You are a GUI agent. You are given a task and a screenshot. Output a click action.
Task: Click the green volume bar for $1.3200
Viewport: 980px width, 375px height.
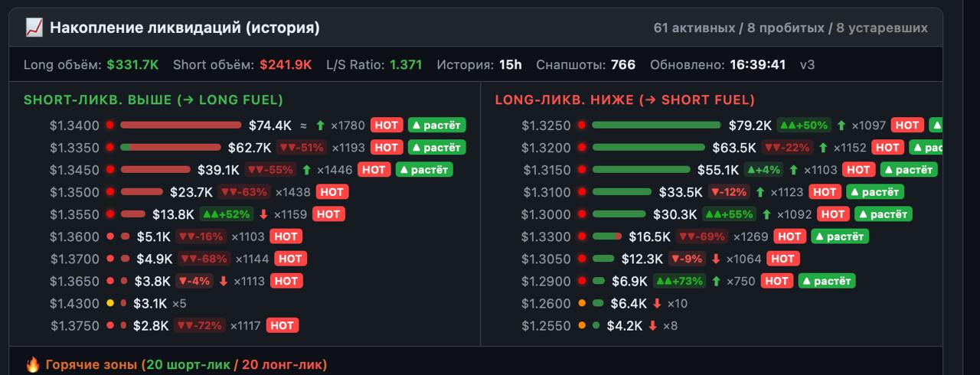[648, 147]
